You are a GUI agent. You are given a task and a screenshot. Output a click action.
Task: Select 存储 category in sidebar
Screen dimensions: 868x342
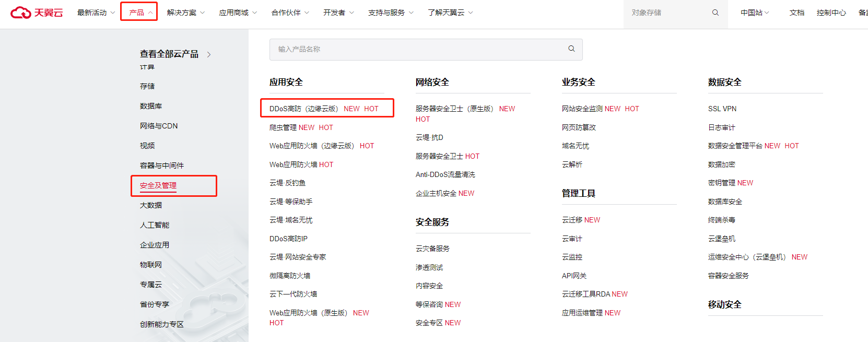[147, 86]
